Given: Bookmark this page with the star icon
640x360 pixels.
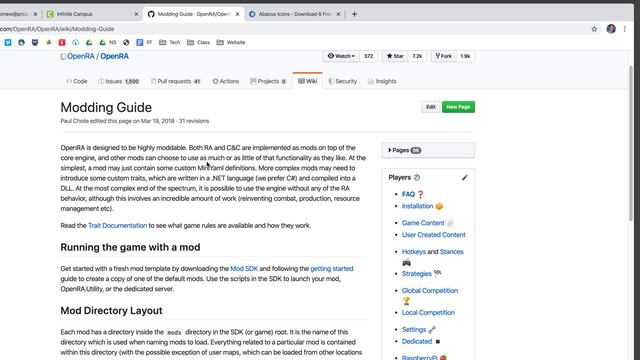Looking at the screenshot, I should click(594, 29).
